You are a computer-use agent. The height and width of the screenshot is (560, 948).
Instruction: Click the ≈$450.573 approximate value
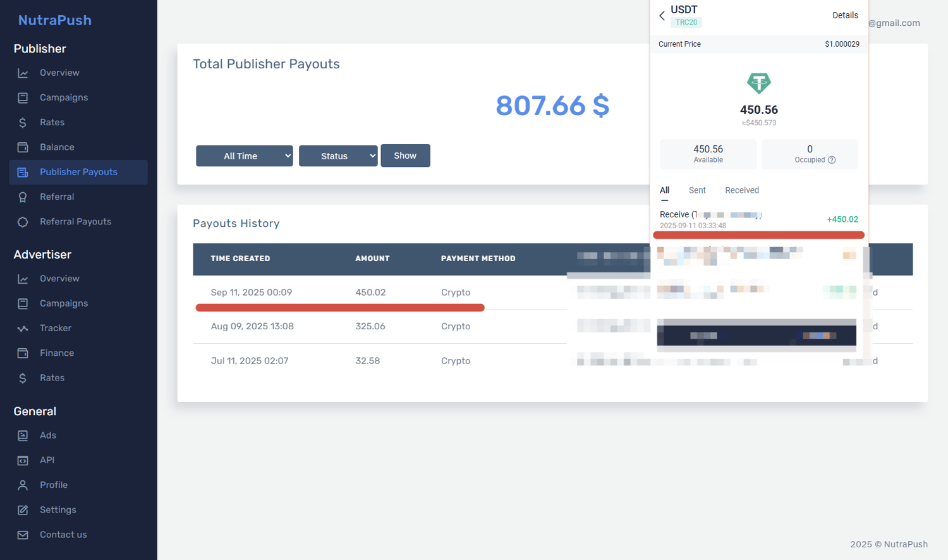click(x=759, y=123)
